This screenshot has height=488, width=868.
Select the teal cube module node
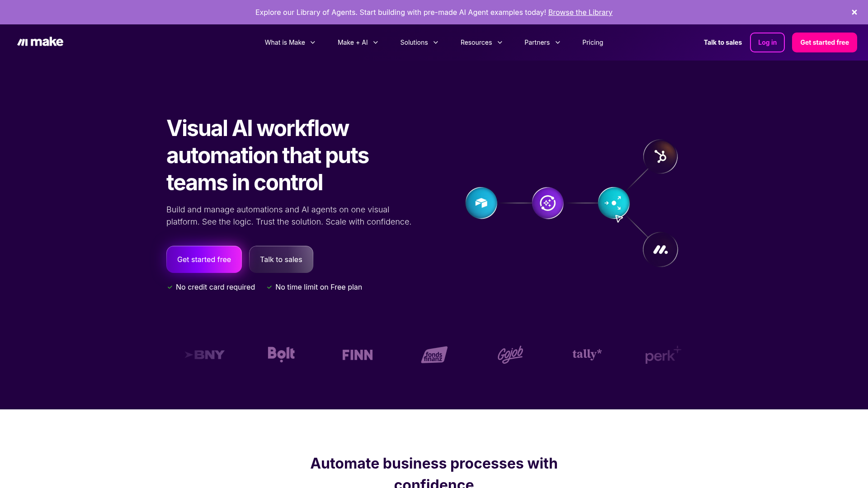[x=481, y=203]
